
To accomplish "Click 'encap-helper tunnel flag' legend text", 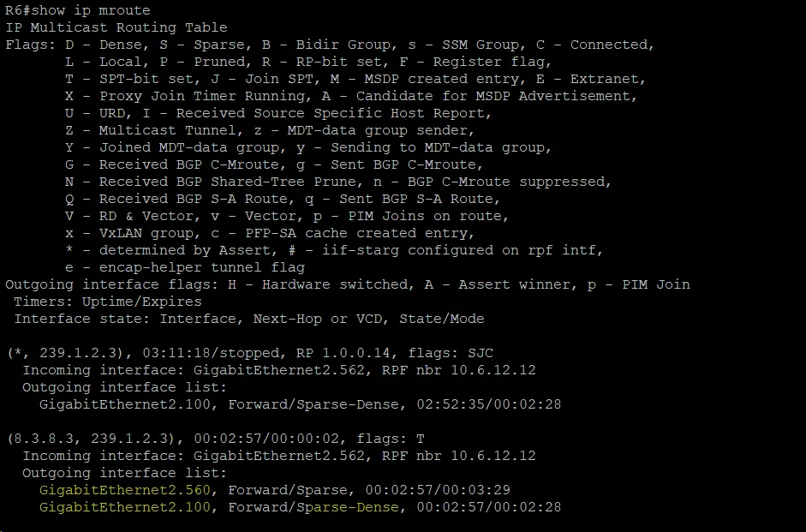I will 202,267.
